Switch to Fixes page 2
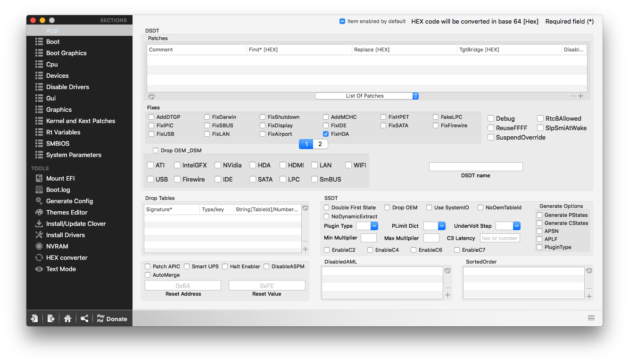This screenshot has width=629, height=364. coord(320,144)
